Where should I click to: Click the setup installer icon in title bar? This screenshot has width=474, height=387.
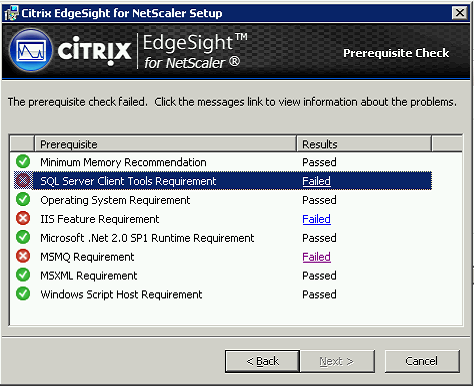[x=11, y=13]
